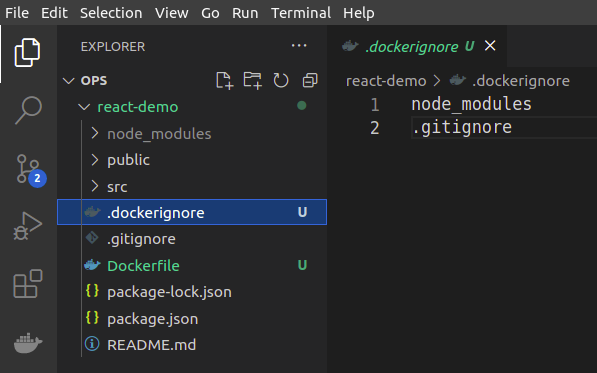Screen dimensions: 597x373
Task: Open the Selection menu
Action: pyautogui.click(x=111, y=13)
